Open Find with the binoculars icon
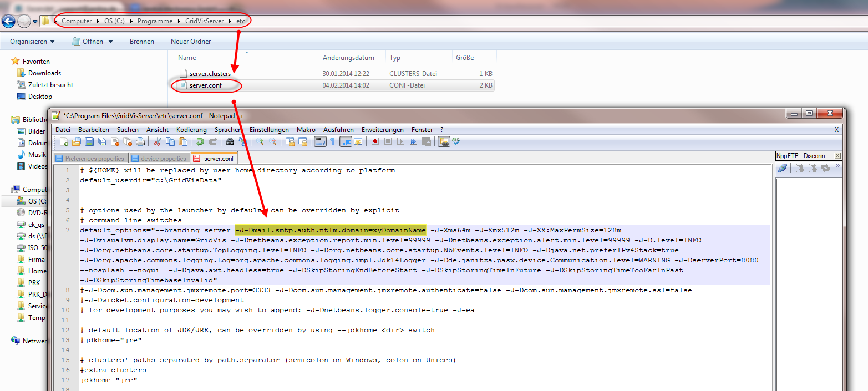The height and width of the screenshot is (391, 868). [x=230, y=142]
